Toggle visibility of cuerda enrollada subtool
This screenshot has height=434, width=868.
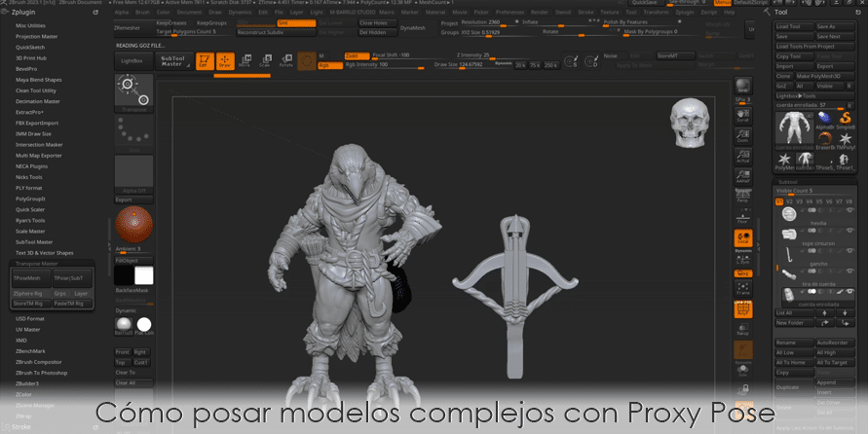point(850,291)
